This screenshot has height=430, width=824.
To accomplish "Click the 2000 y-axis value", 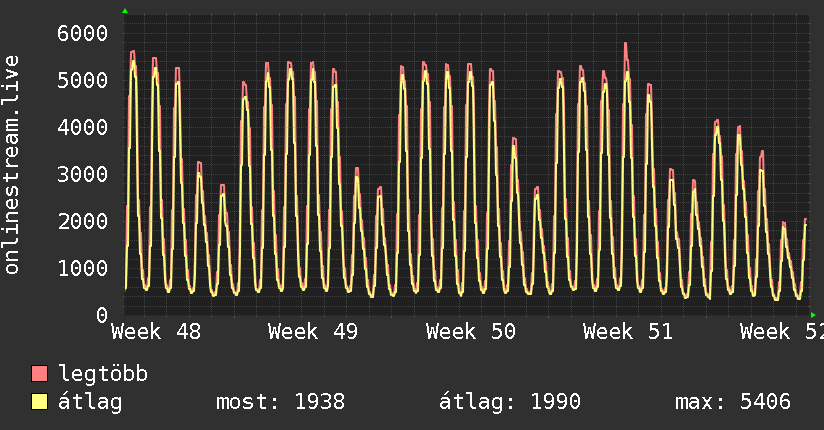I will tap(83, 221).
